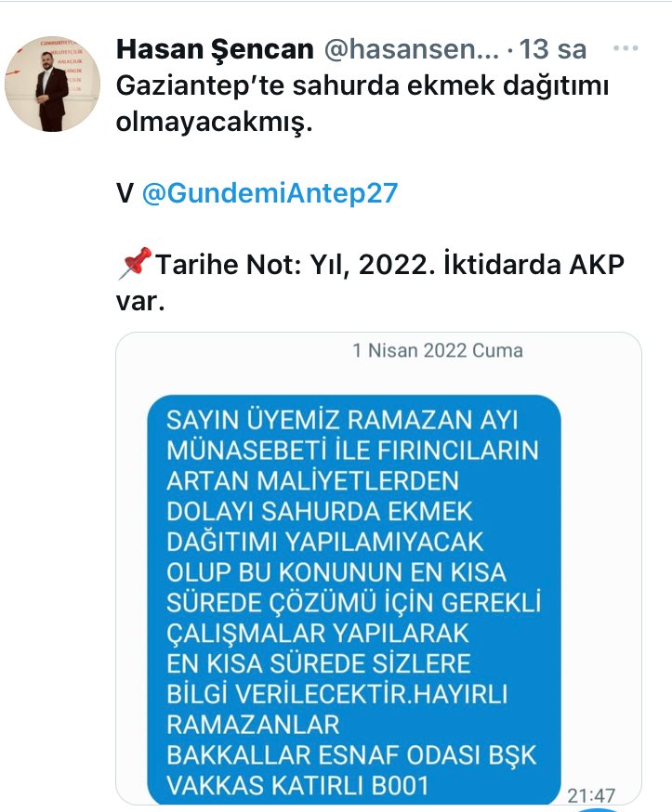The width and height of the screenshot is (672, 812).
Task: Open the attached SMS screenshot image
Action: click(x=378, y=569)
